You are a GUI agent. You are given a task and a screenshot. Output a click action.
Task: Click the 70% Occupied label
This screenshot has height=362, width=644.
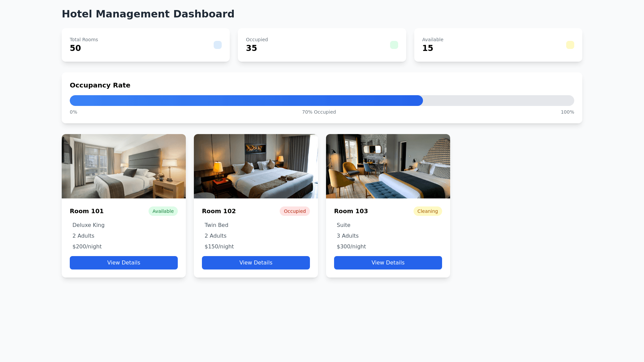coord(319,112)
